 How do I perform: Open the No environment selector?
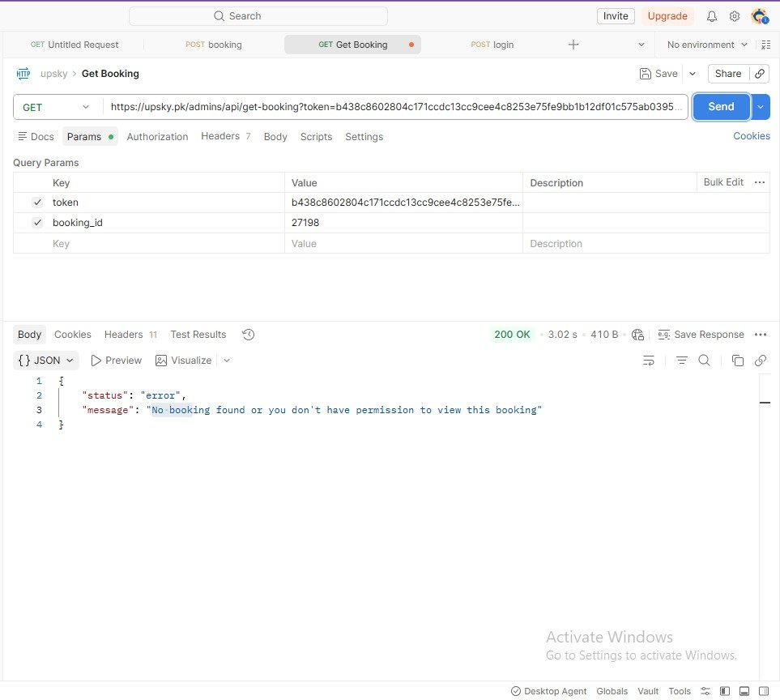(707, 45)
